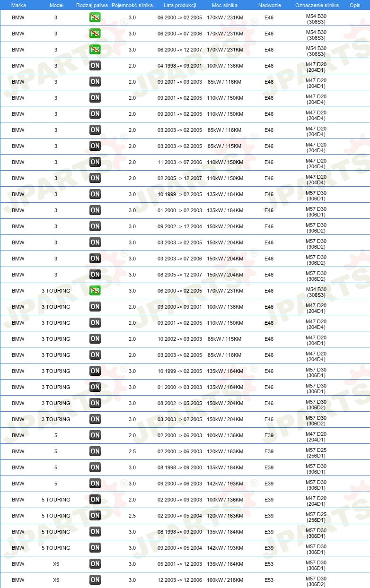Click X5 model cell in the 135kW / 184KM row
370x588 pixels.
tap(56, 564)
